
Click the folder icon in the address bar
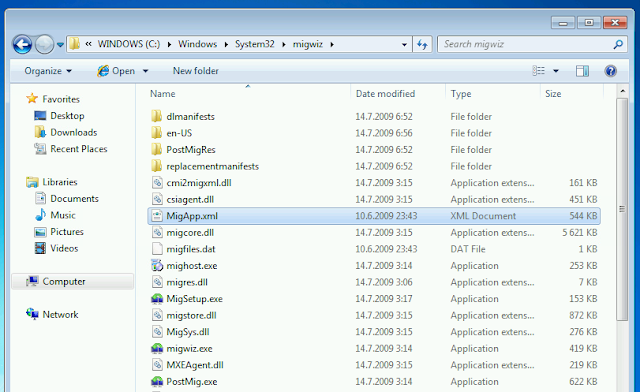point(74,44)
